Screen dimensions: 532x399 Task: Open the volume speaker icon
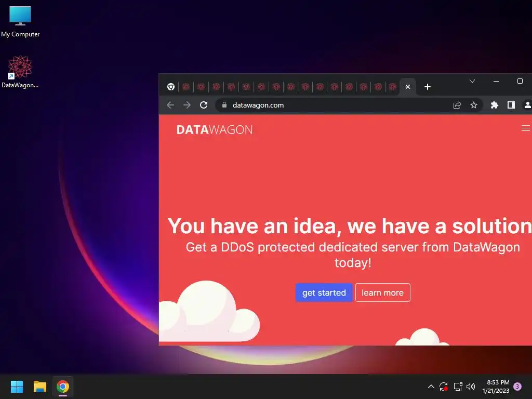471,387
